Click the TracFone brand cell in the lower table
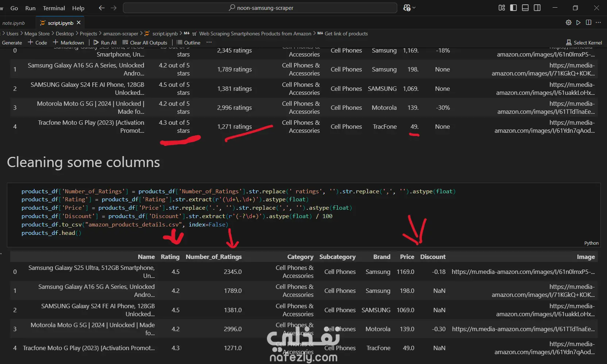This screenshot has width=607, height=364. pos(378,348)
